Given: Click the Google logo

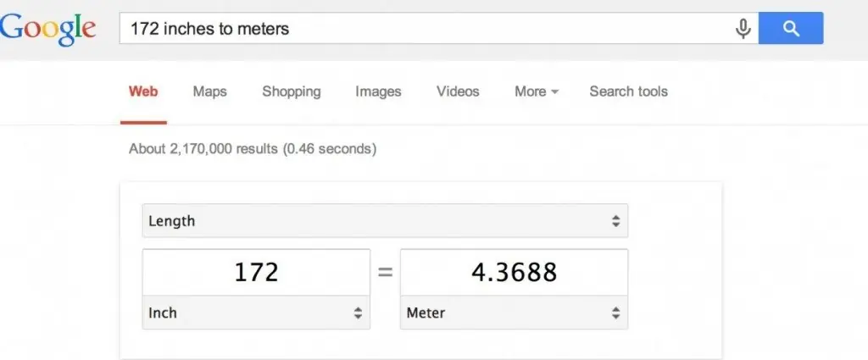Looking at the screenshot, I should click(47, 29).
